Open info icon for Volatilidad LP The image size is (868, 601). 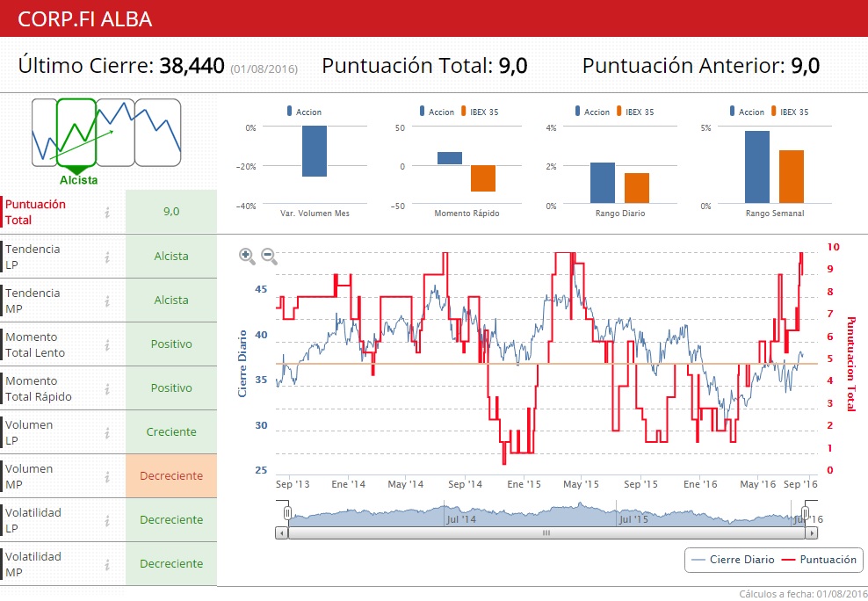click(x=107, y=520)
